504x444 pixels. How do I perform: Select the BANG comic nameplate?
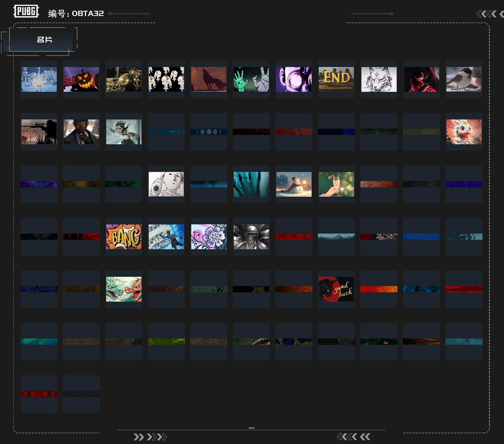(x=124, y=237)
